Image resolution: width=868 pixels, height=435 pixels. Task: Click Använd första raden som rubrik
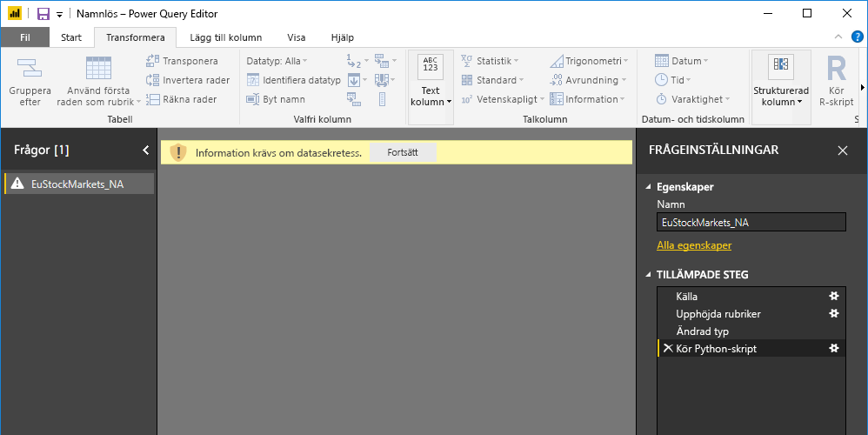click(x=98, y=82)
